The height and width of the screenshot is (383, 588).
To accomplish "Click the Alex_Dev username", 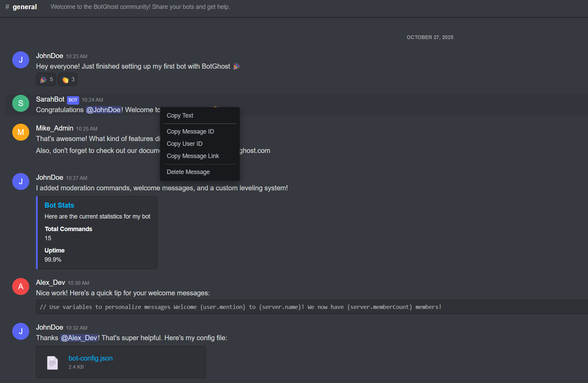I will click(x=50, y=282).
